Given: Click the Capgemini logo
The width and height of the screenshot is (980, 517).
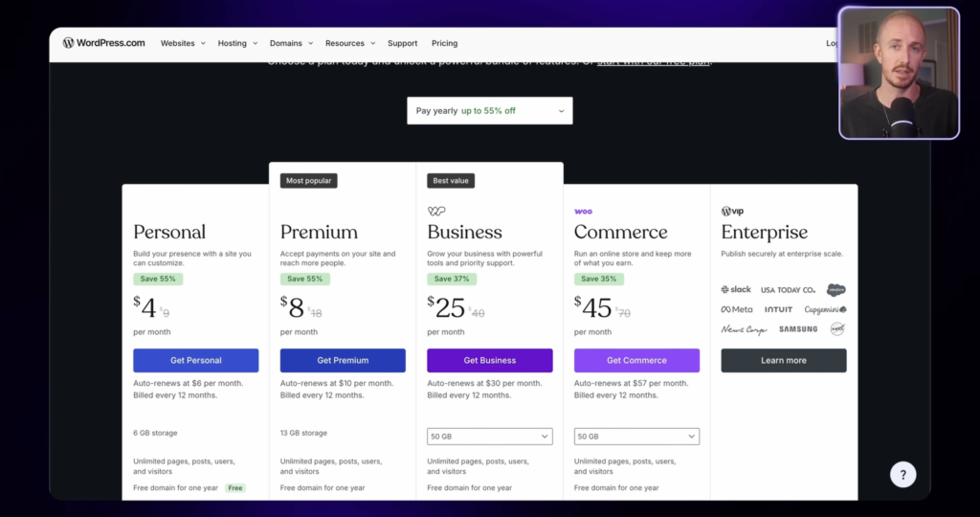Looking at the screenshot, I should (x=825, y=309).
